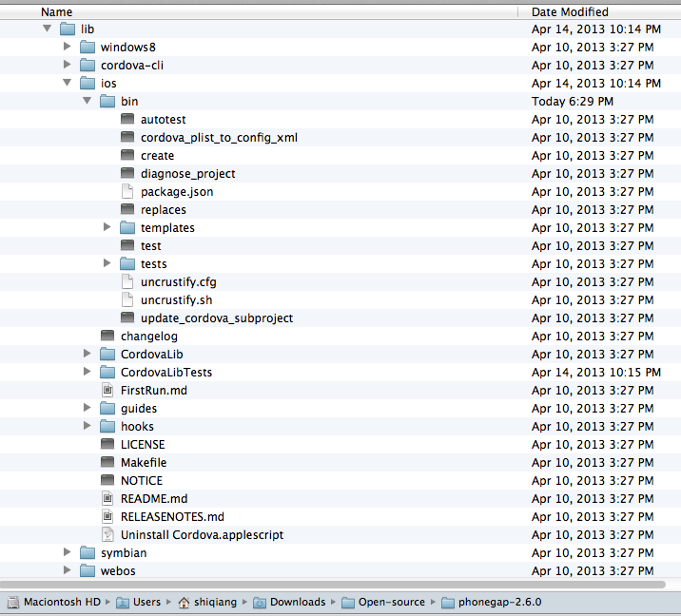Click the changelog executable icon

point(107,336)
